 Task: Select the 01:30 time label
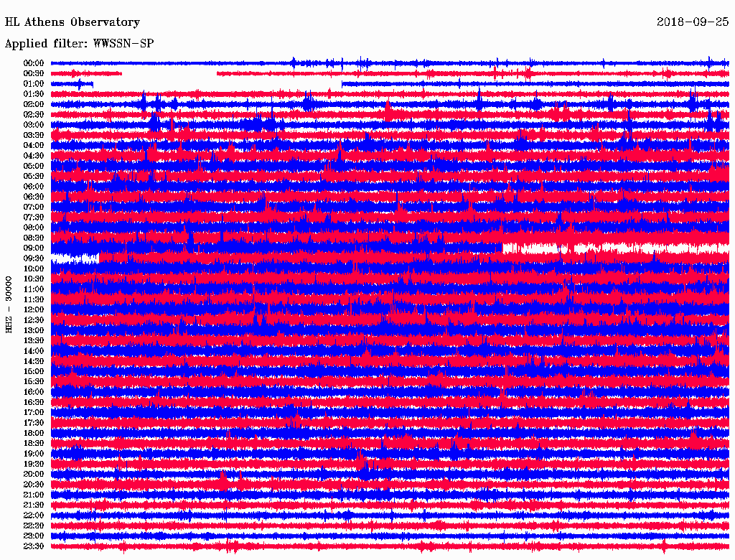pos(34,94)
